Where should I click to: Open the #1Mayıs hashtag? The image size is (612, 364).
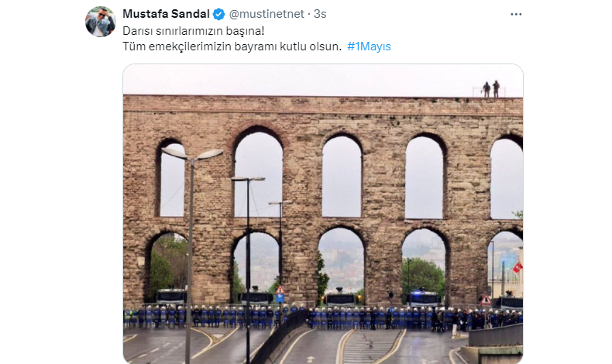point(369,46)
